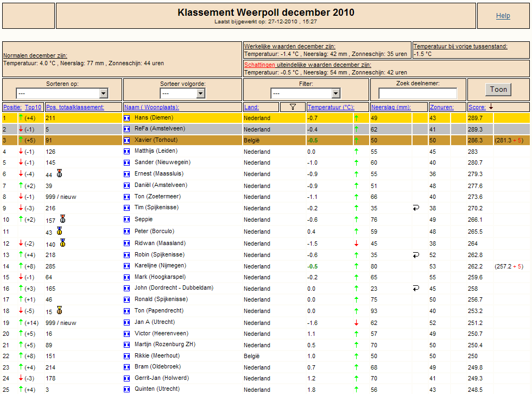Sort by the Temperatuur (°C) column header
This screenshot has height=394, width=532.
pos(331,108)
